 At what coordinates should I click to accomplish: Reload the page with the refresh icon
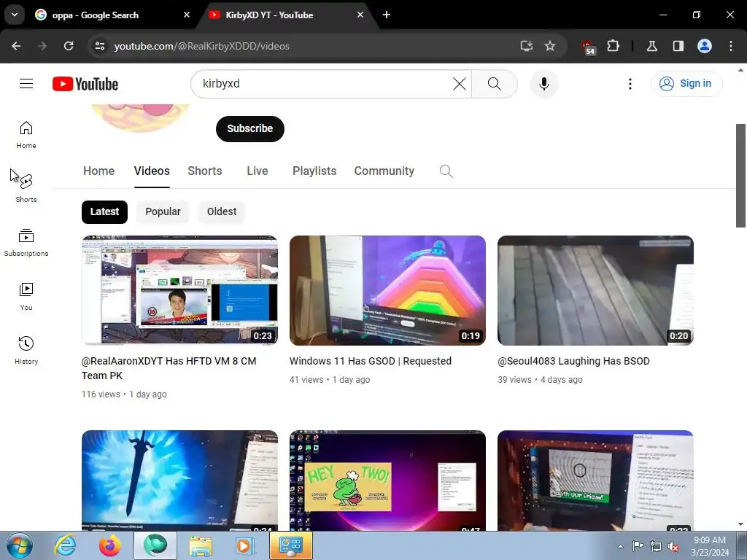tap(69, 46)
